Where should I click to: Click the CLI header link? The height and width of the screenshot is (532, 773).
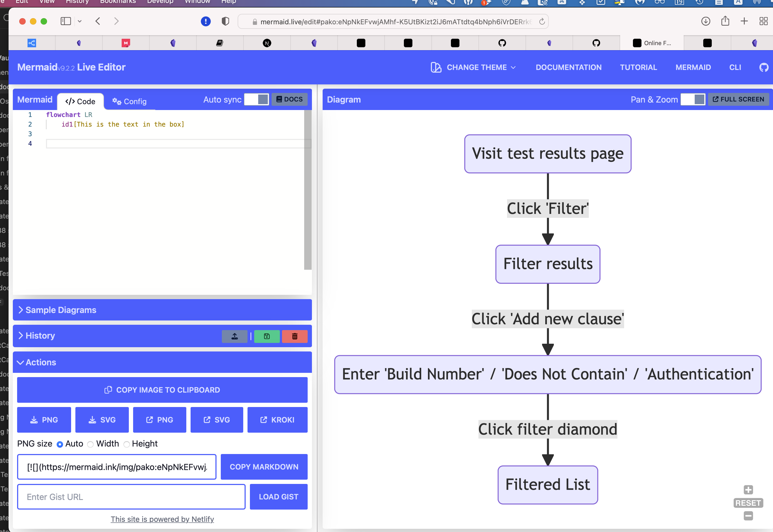735,67
